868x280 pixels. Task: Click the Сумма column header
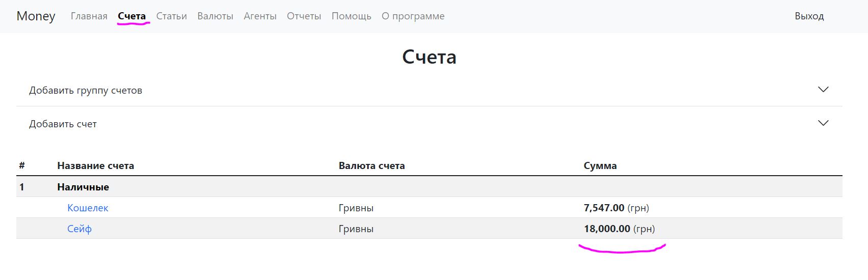tap(600, 165)
